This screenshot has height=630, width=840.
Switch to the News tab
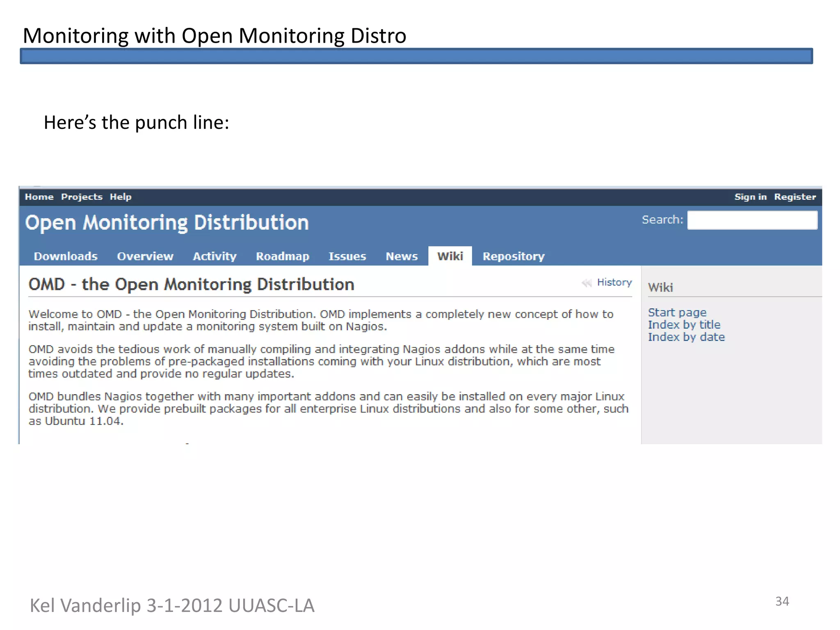[402, 256]
